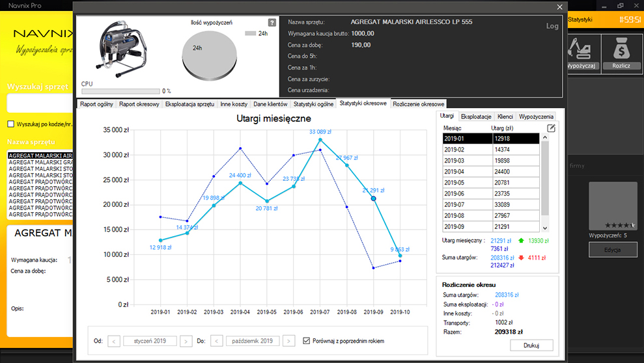
Task: Open the Eksploatacje side tab
Action: (476, 116)
